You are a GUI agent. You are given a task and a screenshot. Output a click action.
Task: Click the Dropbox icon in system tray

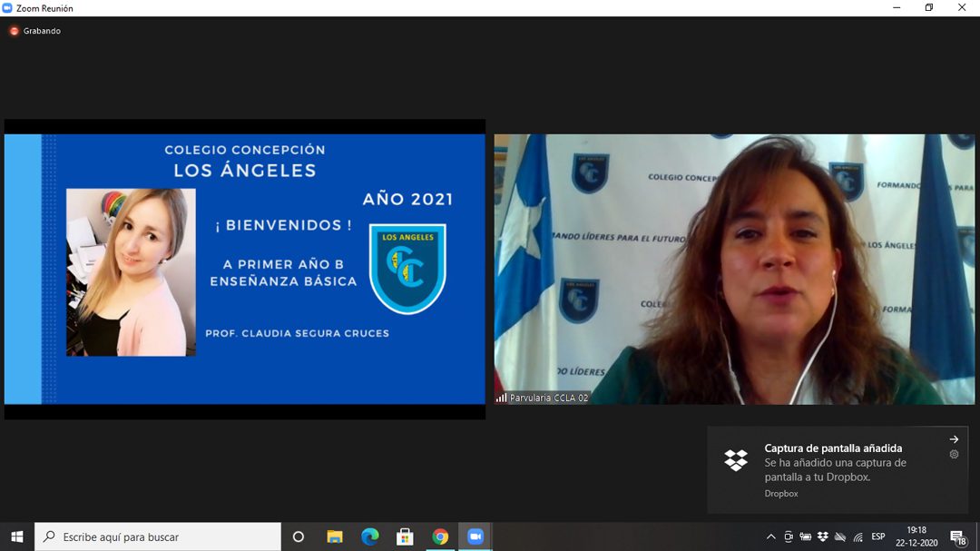(x=823, y=536)
